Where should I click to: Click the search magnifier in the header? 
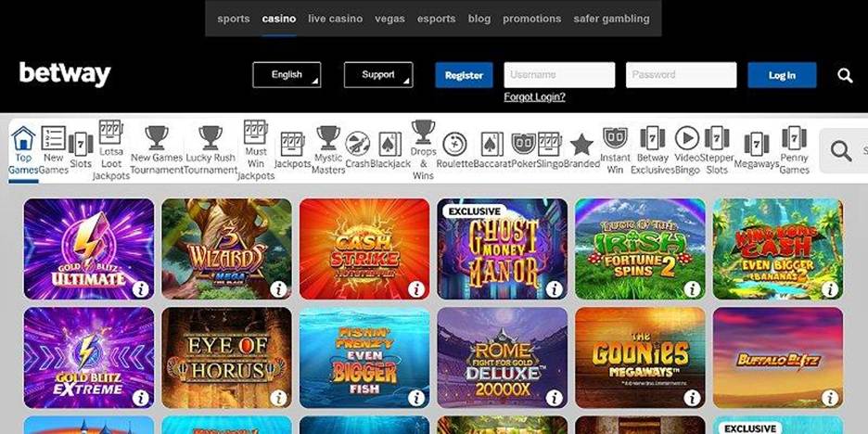pyautogui.click(x=845, y=75)
